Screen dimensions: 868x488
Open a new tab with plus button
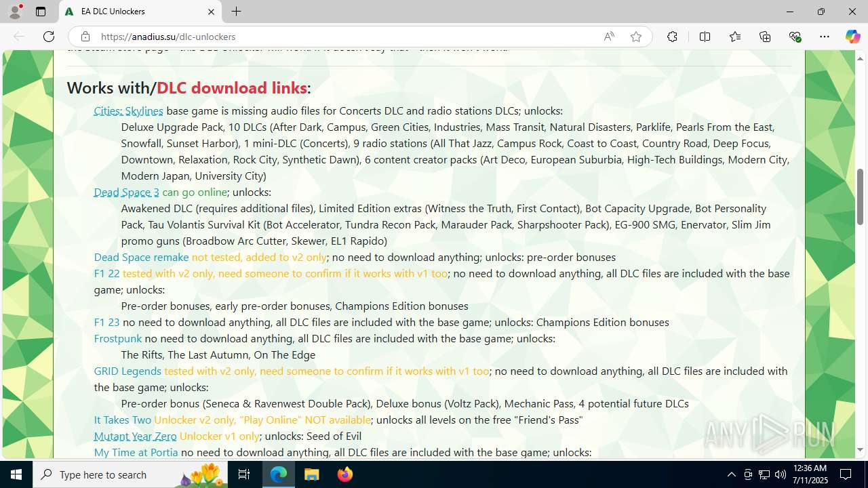(x=236, y=12)
